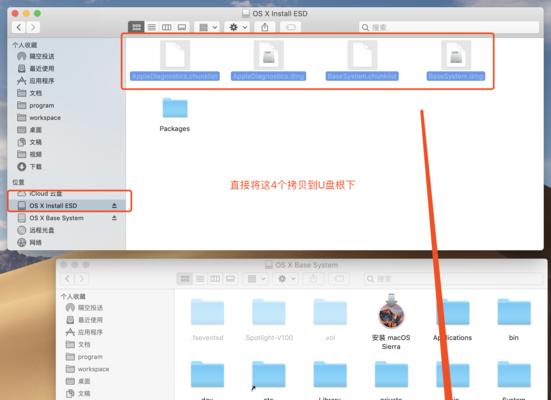Screen dimensions: 551x400
Task: Switch Install ESD window to column view
Action: (167, 27)
